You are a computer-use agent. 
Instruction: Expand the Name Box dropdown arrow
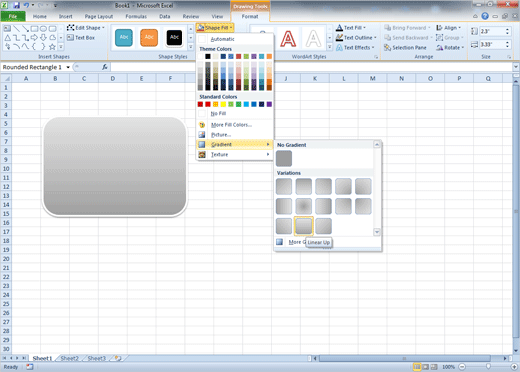(x=68, y=67)
